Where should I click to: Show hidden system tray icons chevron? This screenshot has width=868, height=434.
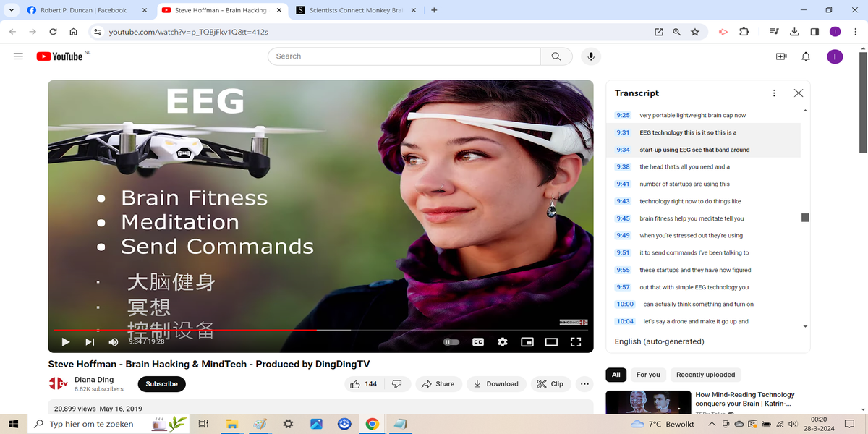pyautogui.click(x=713, y=424)
